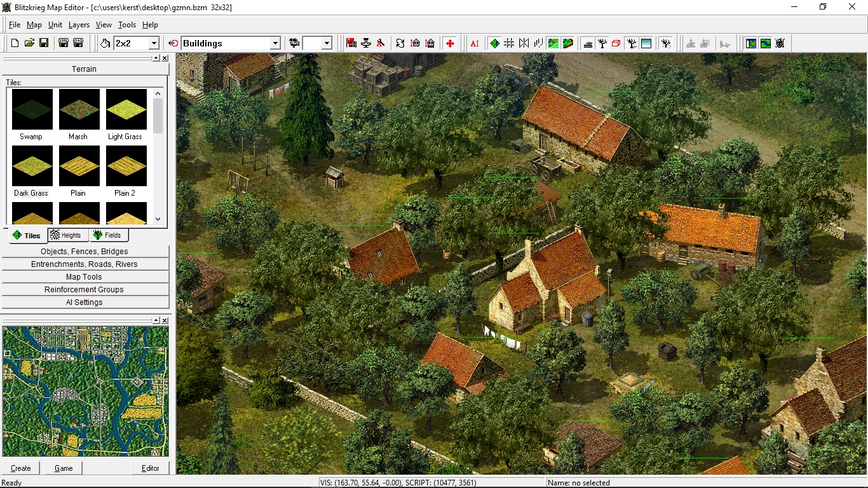Click the Create button
The image size is (868, 488).
pyautogui.click(x=21, y=468)
